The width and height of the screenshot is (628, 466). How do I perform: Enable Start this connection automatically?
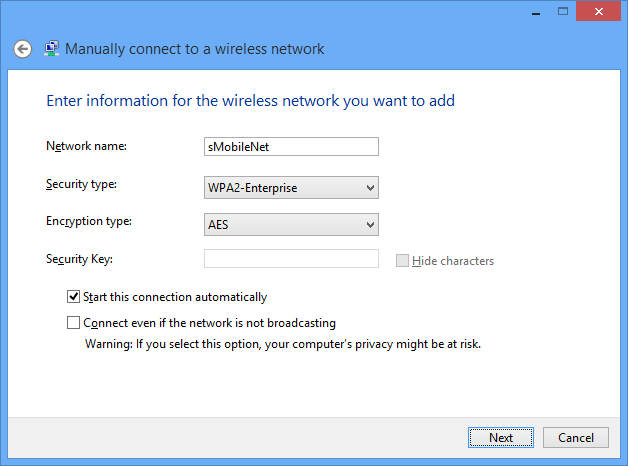[x=73, y=297]
